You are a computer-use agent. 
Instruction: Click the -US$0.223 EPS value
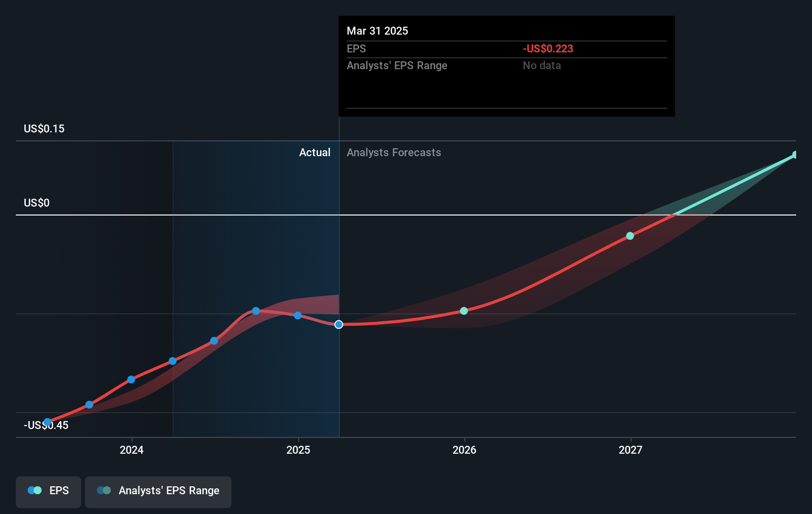point(547,48)
